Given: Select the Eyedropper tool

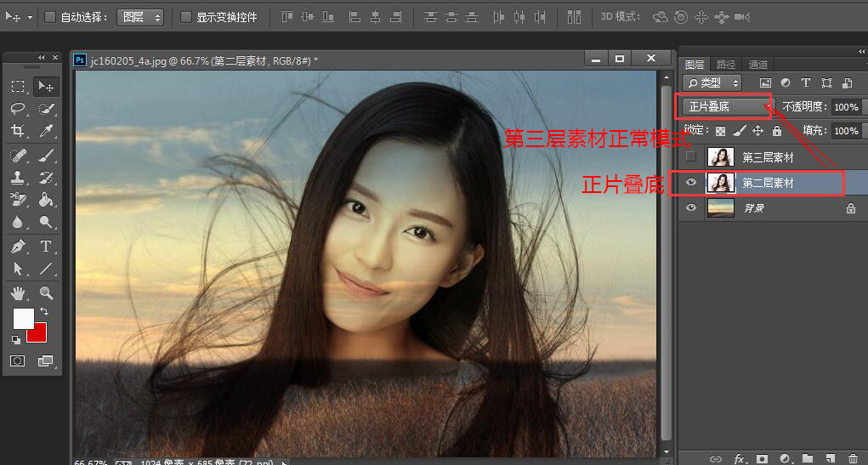Looking at the screenshot, I should [46, 131].
